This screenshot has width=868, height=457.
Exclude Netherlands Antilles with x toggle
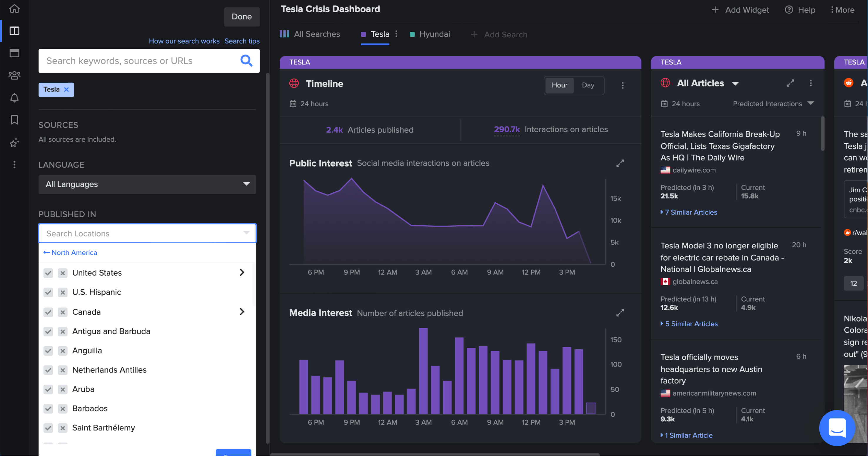(62, 370)
